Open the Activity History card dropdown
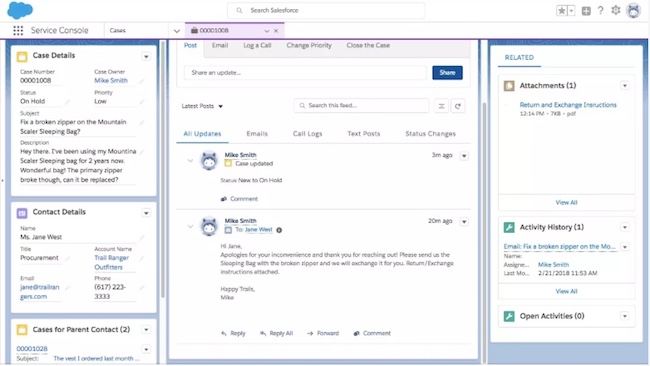Image resolution: width=650 pixels, height=366 pixels. pyautogui.click(x=625, y=227)
